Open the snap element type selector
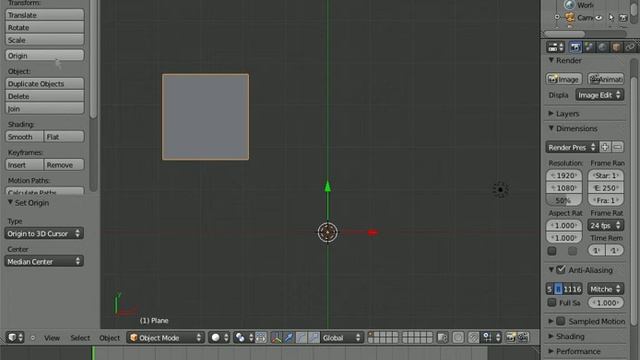The height and width of the screenshot is (360, 640). [492, 338]
